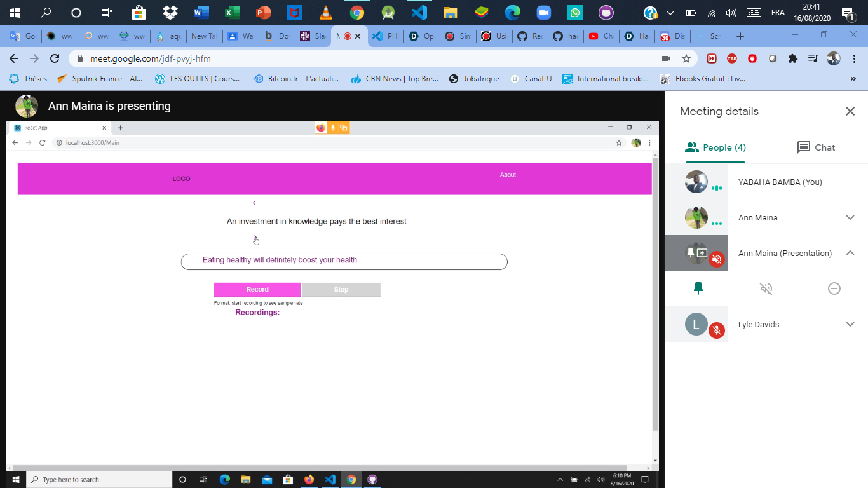
Task: Open the Windows notification center
Action: [848, 12]
